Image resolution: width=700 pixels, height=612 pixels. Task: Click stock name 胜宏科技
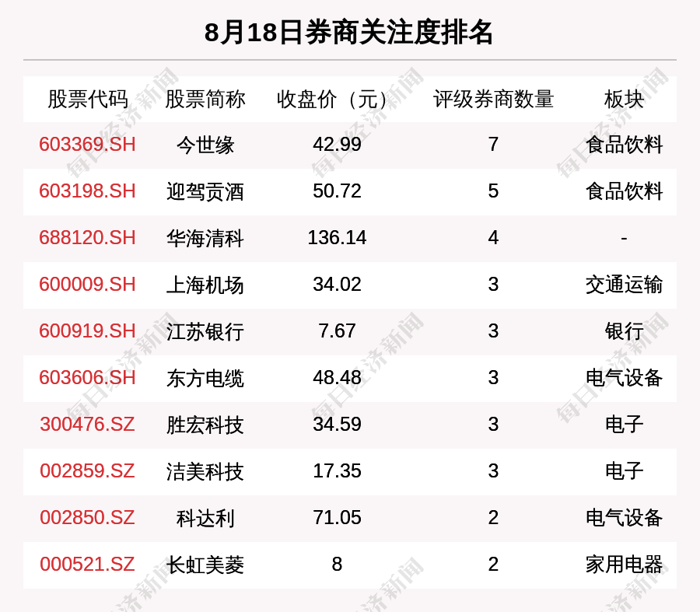point(205,425)
